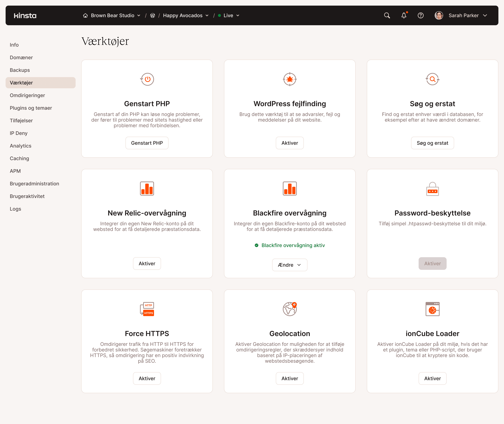Select Analytics in the sidebar

pos(20,146)
